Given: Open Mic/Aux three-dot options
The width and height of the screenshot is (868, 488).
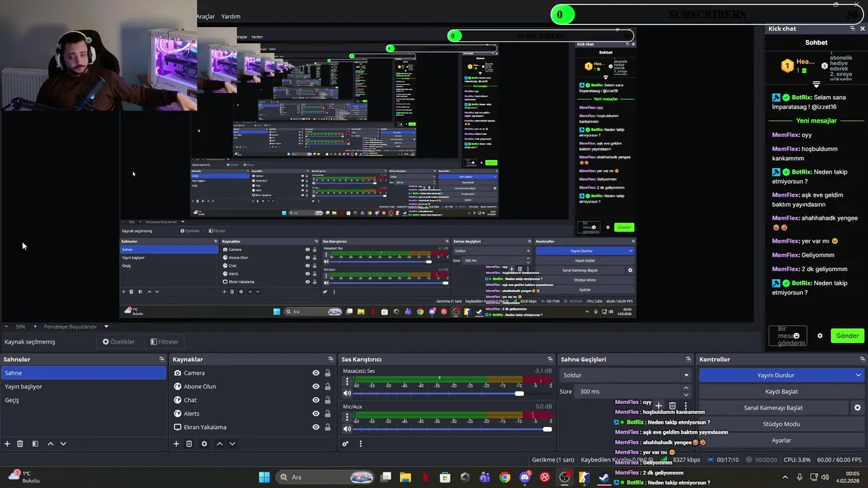Looking at the screenshot, I should point(347,417).
